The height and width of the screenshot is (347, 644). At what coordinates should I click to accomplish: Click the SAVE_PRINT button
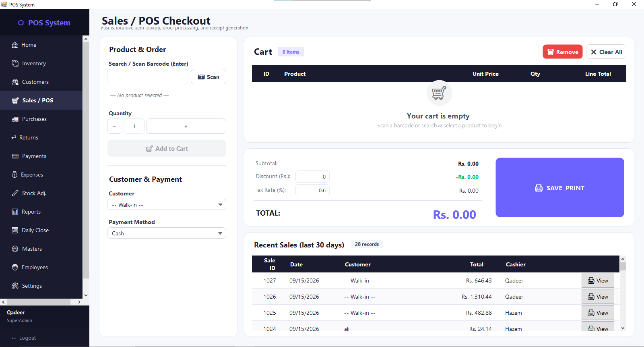(560, 187)
